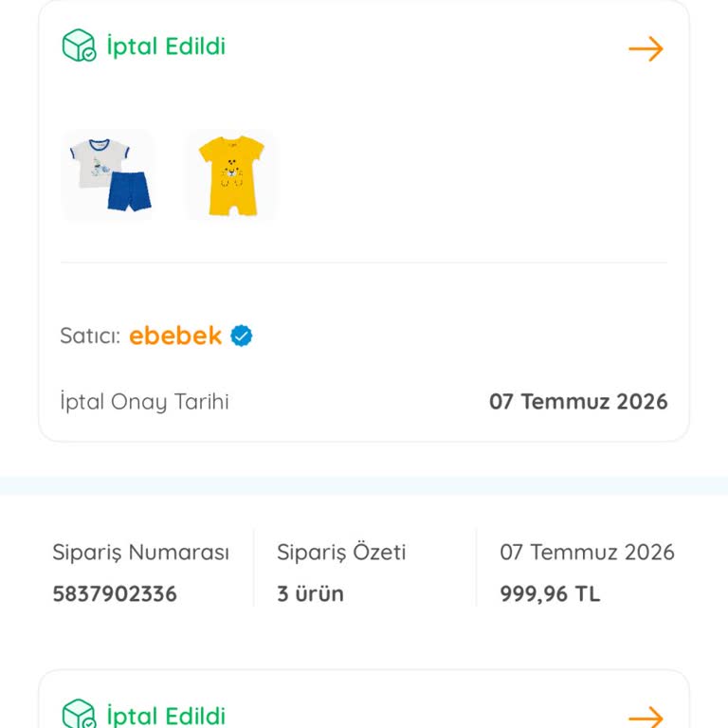Tap the order date above 999,96 TL
This screenshot has width=728, height=728.
(587, 553)
